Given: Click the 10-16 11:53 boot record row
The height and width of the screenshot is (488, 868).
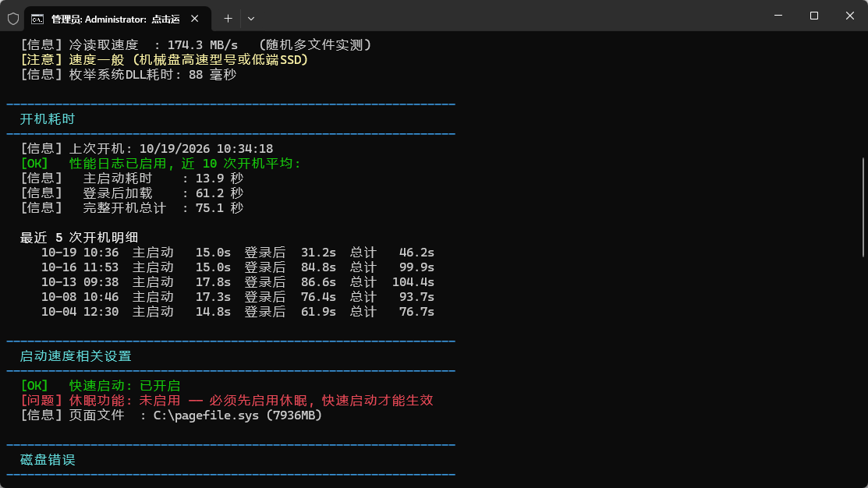Looking at the screenshot, I should click(x=238, y=267).
